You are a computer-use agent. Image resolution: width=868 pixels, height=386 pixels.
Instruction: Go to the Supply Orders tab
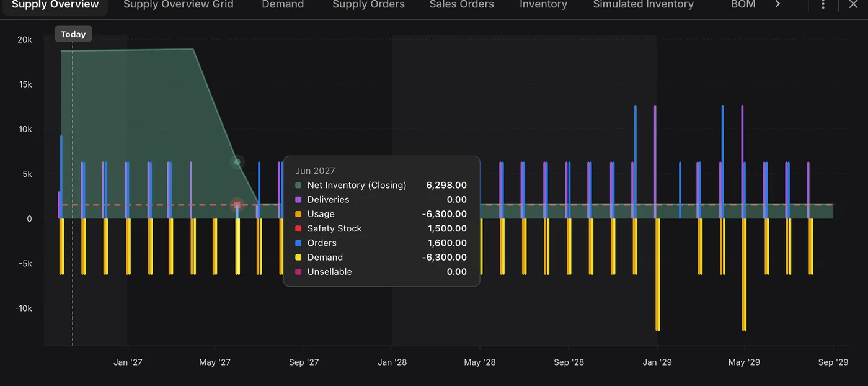[x=368, y=5]
